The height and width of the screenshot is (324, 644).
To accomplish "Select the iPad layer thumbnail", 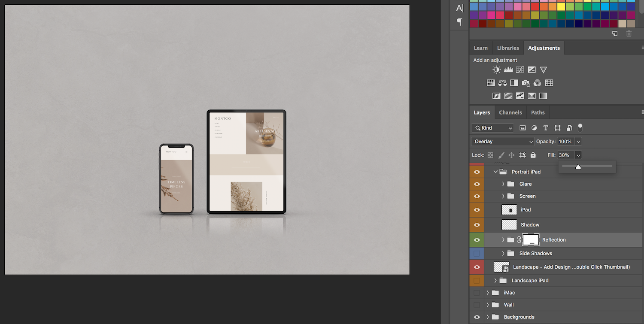I will [x=510, y=210].
